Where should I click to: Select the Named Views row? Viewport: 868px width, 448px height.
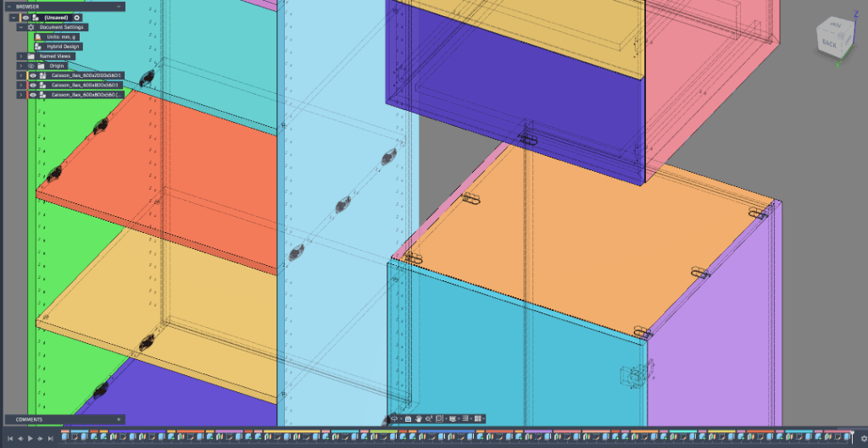click(46, 56)
